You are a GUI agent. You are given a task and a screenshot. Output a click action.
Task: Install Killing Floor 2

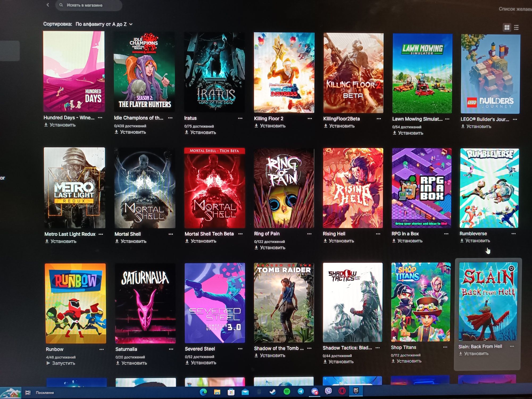tap(270, 126)
